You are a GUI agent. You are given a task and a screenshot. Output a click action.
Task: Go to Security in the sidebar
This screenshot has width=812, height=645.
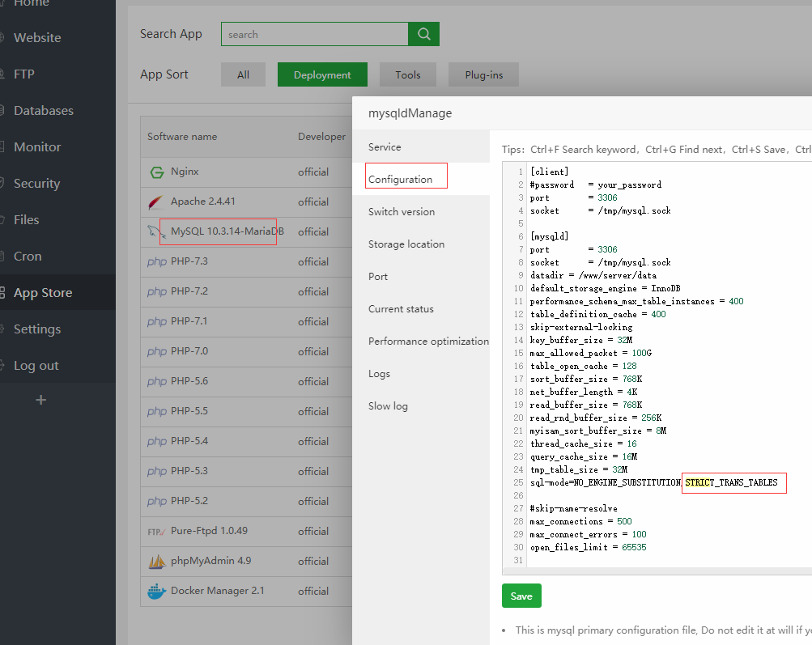37,184
